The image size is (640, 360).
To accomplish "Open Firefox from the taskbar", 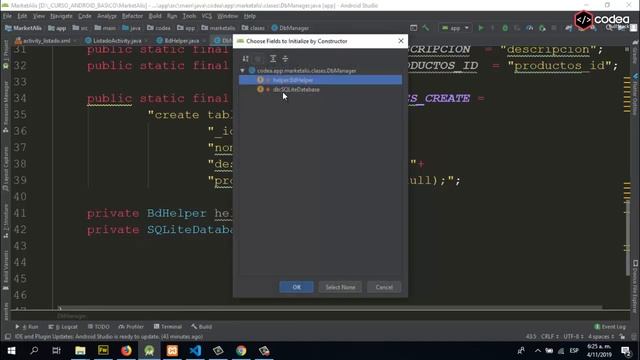I will (x=126, y=351).
